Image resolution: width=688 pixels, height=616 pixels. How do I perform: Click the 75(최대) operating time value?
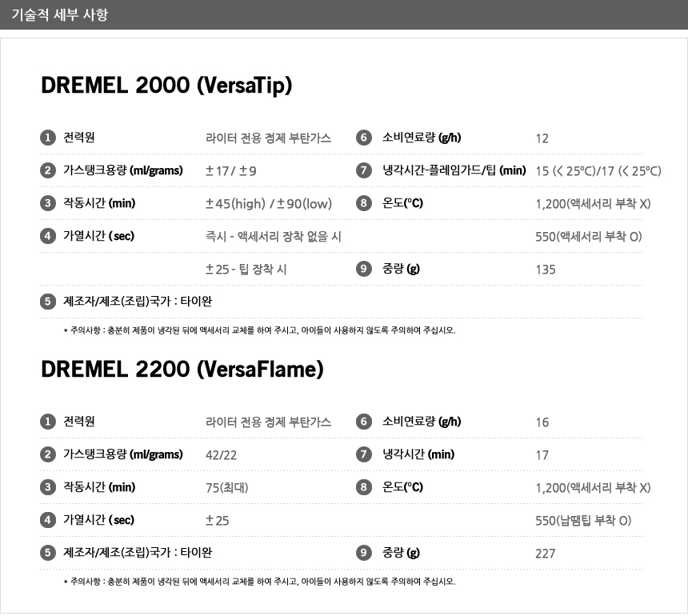click(x=227, y=487)
